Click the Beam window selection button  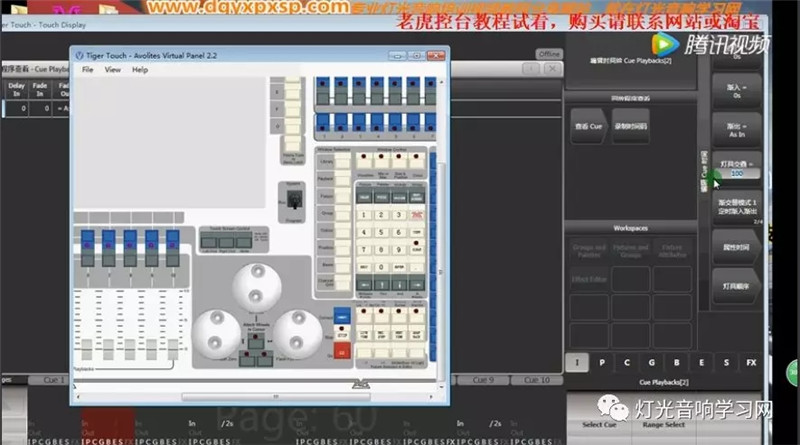(x=342, y=265)
